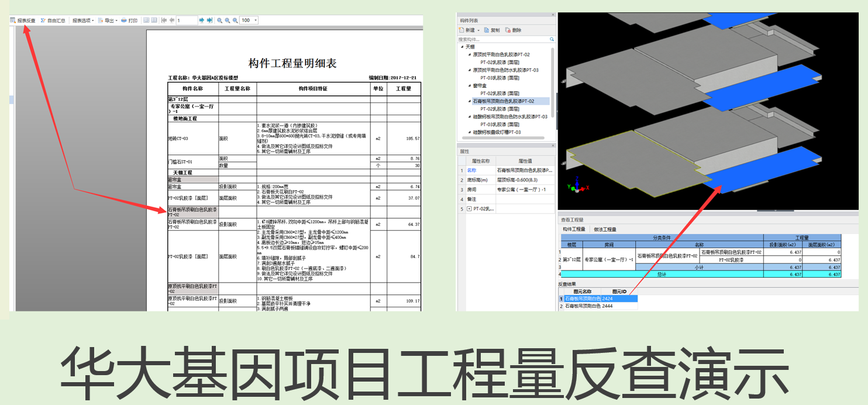The height and width of the screenshot is (405, 868).
Task: Click the 面层面积(m2) column header
Action: pos(822,245)
